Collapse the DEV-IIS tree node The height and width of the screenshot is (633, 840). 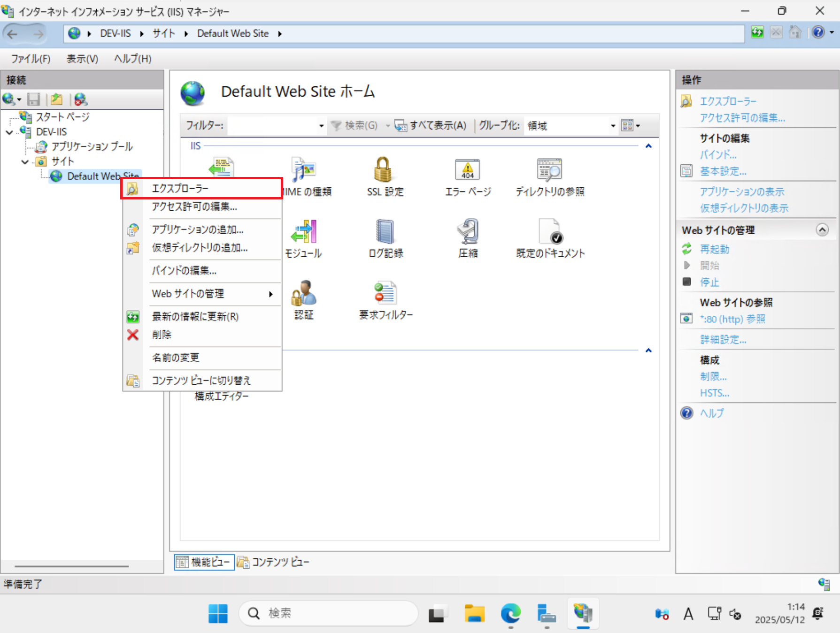[x=9, y=132]
